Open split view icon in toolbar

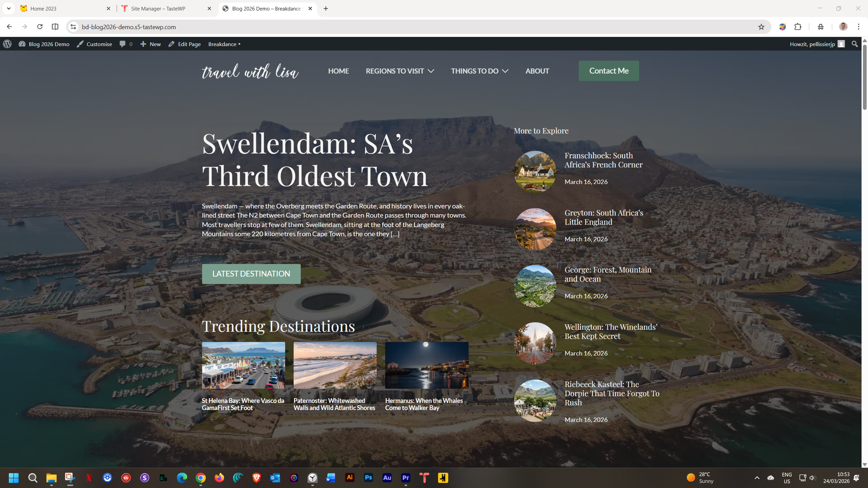(55, 27)
